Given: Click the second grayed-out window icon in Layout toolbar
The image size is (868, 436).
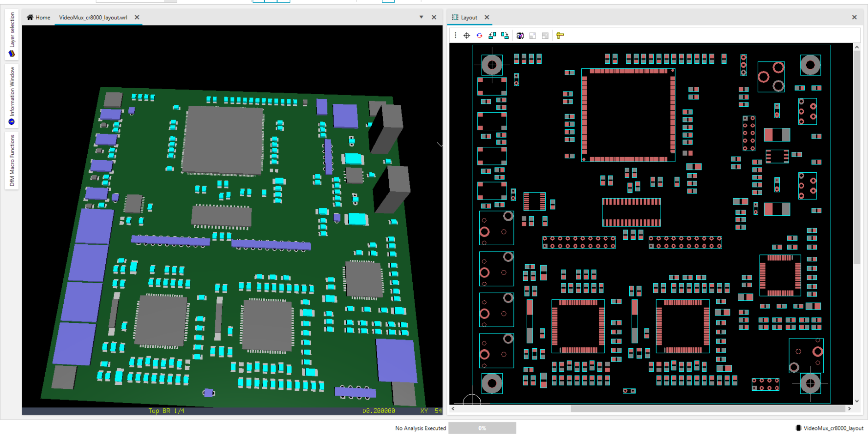Looking at the screenshot, I should 545,36.
